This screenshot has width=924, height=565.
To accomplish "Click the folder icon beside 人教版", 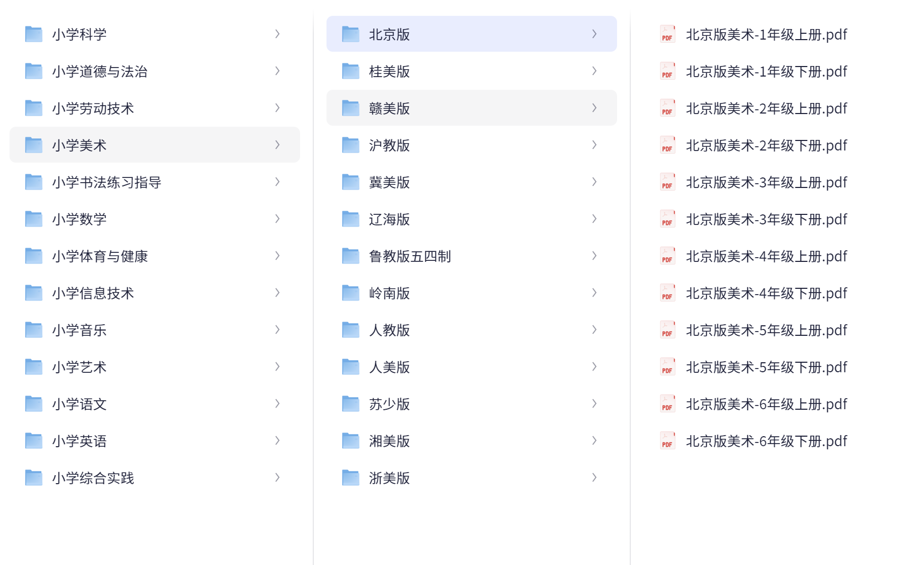I will [x=351, y=329].
